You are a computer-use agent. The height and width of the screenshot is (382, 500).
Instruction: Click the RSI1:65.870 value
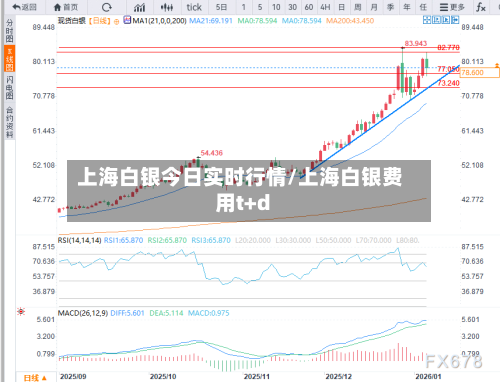(x=123, y=240)
